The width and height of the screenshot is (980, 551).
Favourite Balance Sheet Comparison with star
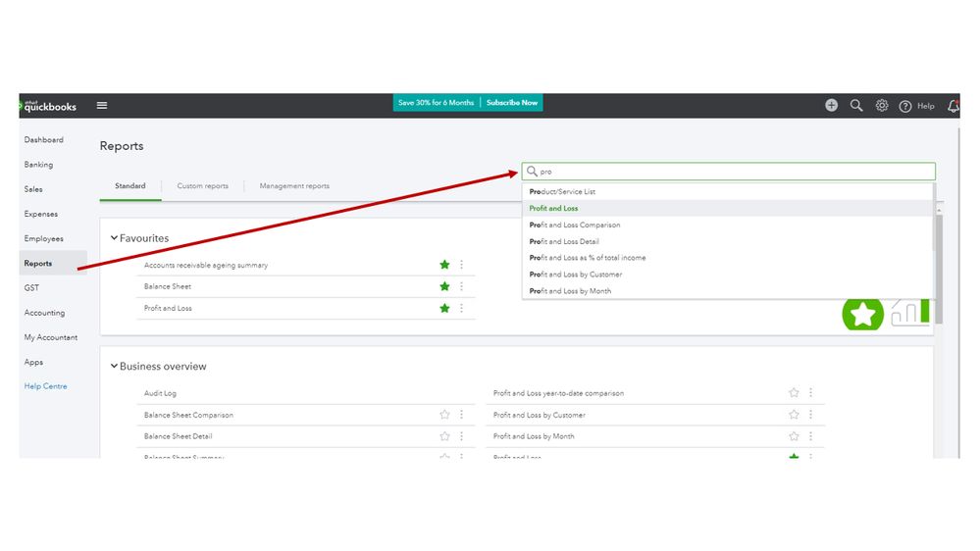pos(444,414)
